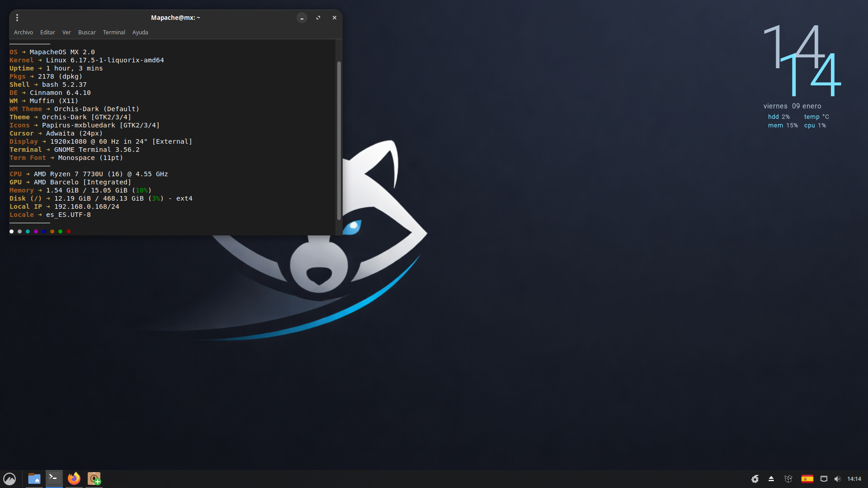Viewport: 868px width, 488px height.
Task: Click the WM Theme 'Orchis-Dark (Default)' text
Action: pyautogui.click(x=97, y=109)
